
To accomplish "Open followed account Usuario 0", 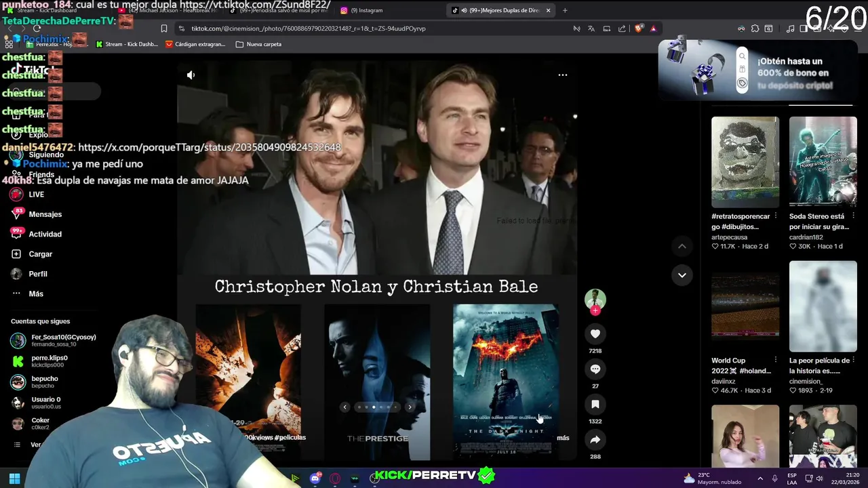I will tap(36, 403).
